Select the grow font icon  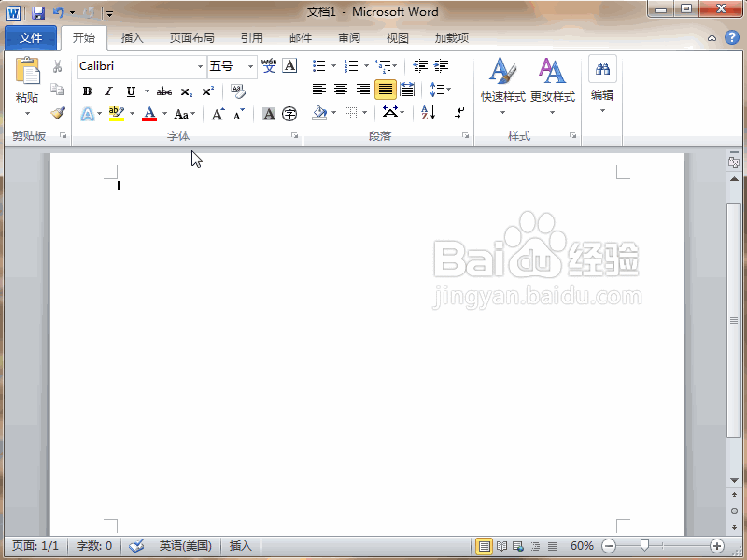coord(217,113)
